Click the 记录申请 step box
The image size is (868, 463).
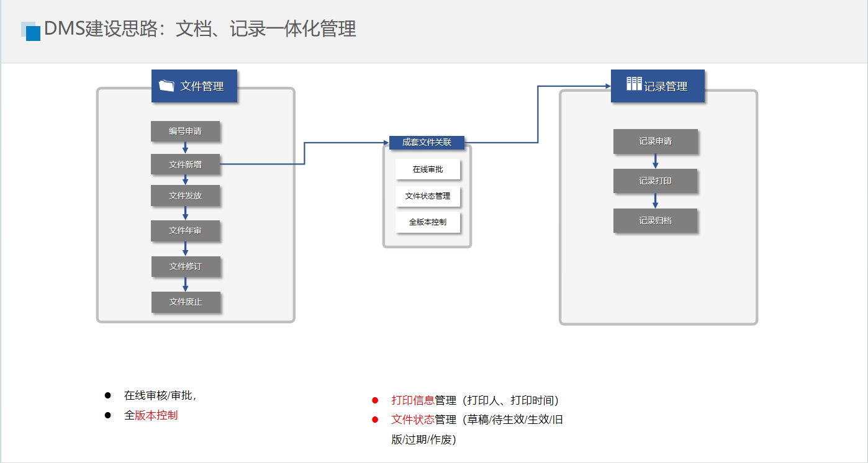[655, 141]
